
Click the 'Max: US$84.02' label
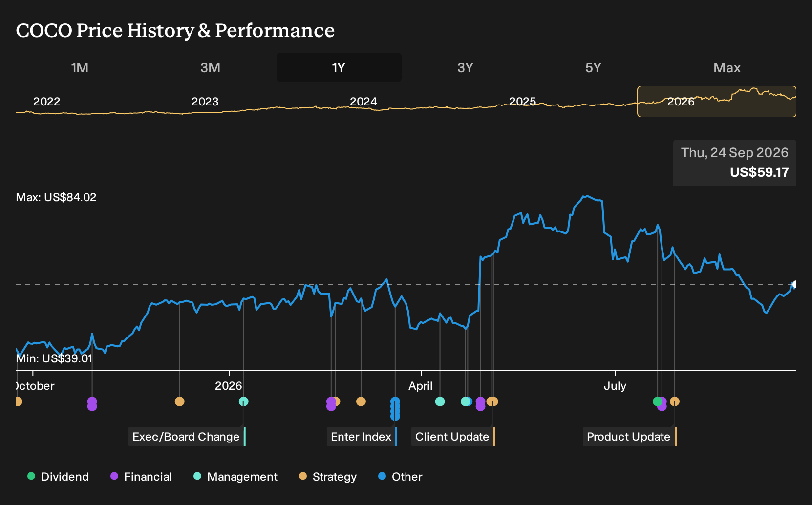tap(56, 197)
